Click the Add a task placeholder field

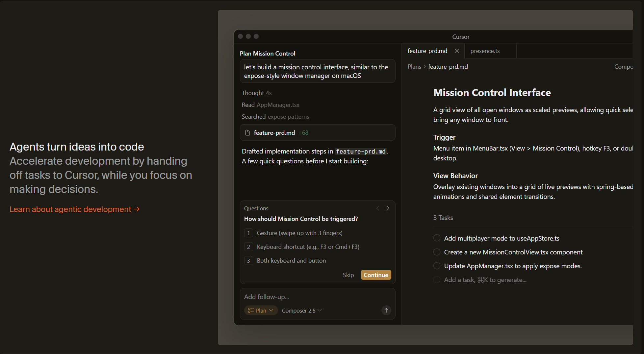485,280
